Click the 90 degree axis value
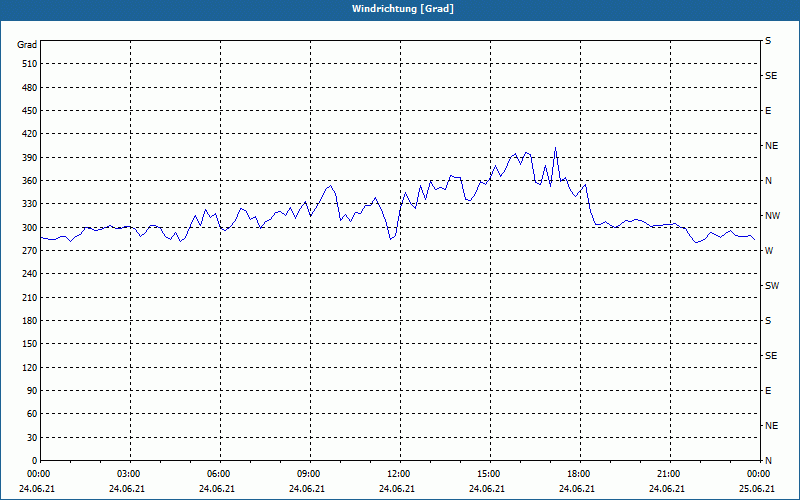The image size is (800, 500). pyautogui.click(x=33, y=391)
